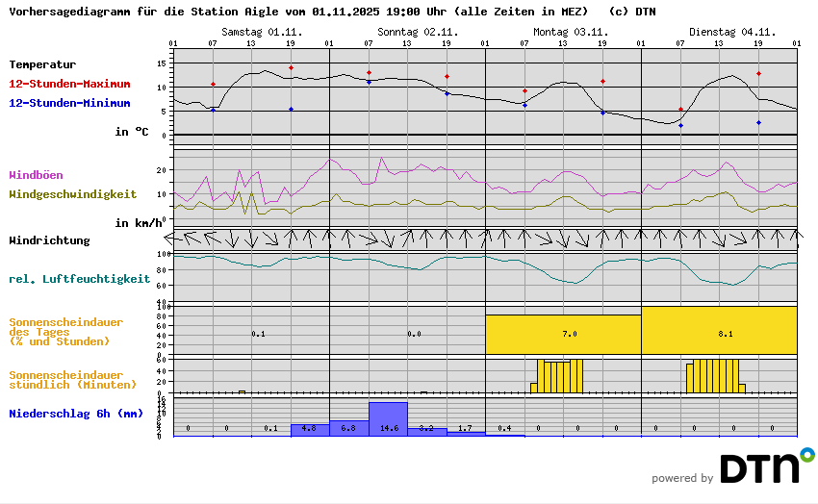The height and width of the screenshot is (504, 818).
Task: Select the Sonntag 02.11. day heading
Action: coord(418,32)
